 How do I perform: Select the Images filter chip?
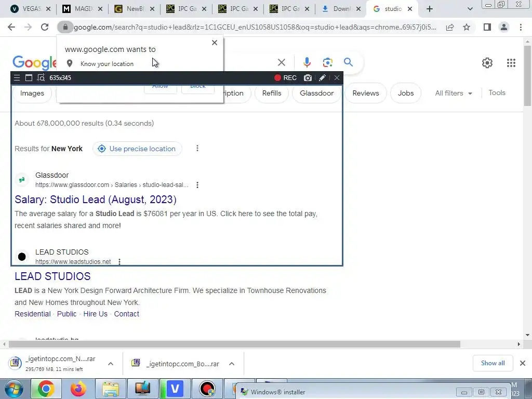(x=32, y=94)
